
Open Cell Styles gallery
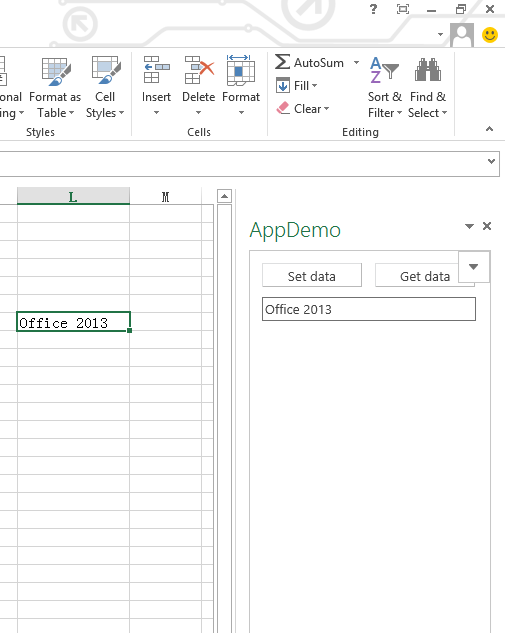(x=105, y=88)
